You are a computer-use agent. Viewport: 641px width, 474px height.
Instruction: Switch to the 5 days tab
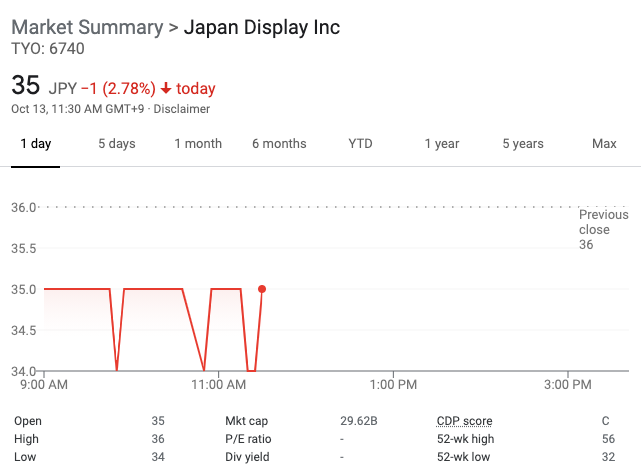tap(116, 144)
